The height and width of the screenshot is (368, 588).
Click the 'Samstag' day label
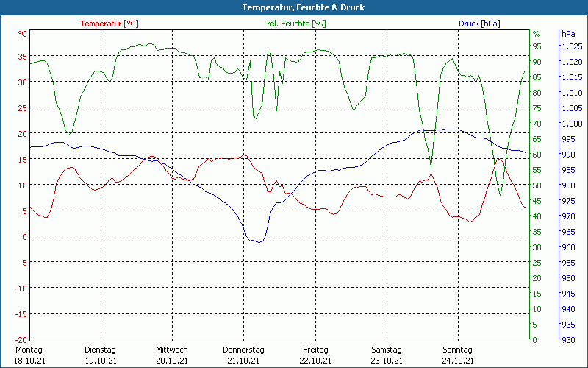point(387,350)
